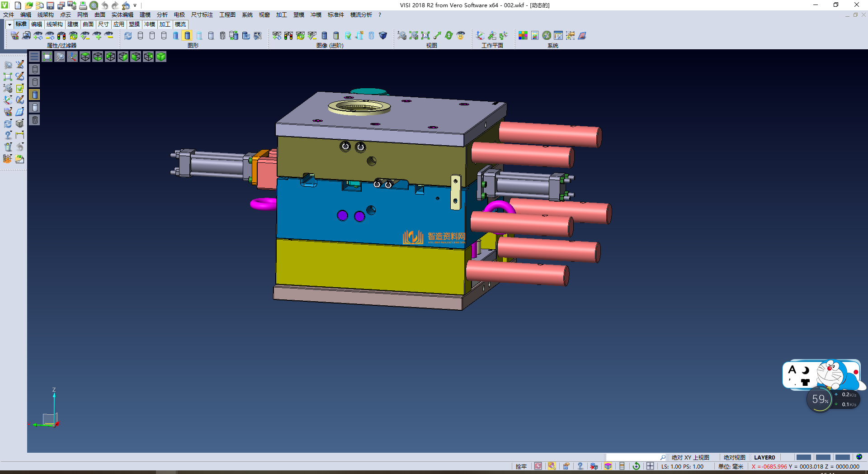Expand the quick access toolbar dropdown arrow
Screen dimensions: 868x474
pyautogui.click(x=135, y=5)
